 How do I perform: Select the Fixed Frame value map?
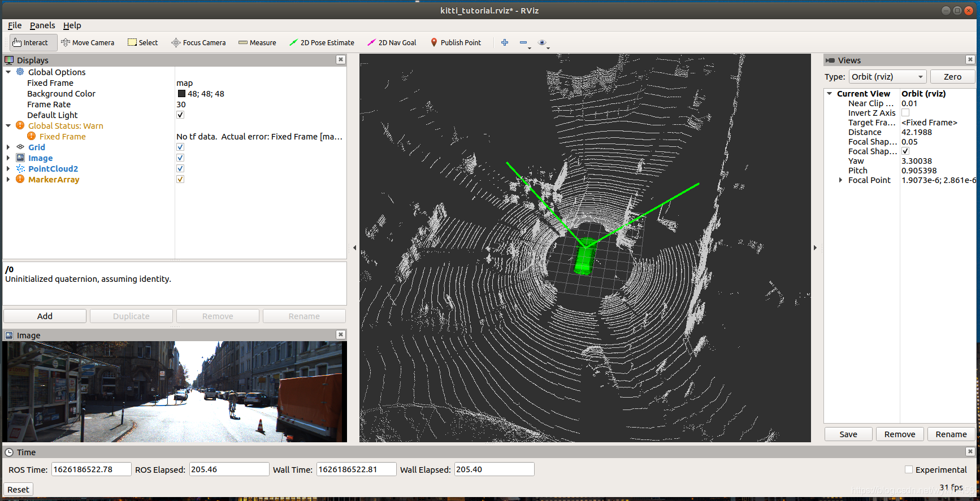184,83
